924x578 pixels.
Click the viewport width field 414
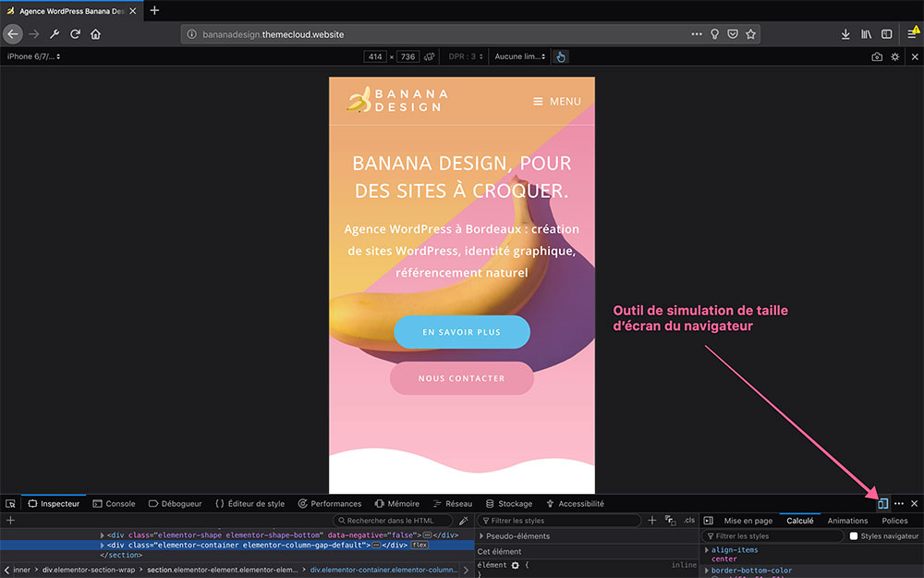pos(375,56)
